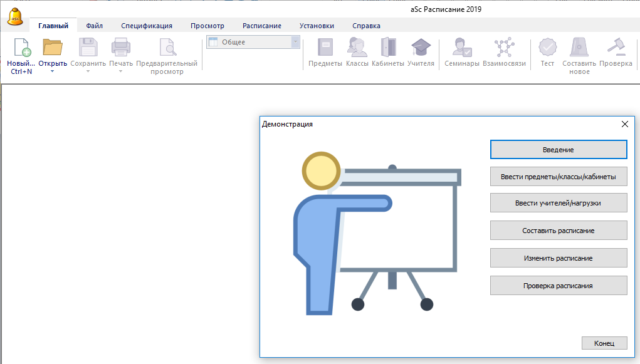
Task: Select the Кабинеты classrooms icon
Action: click(x=388, y=48)
